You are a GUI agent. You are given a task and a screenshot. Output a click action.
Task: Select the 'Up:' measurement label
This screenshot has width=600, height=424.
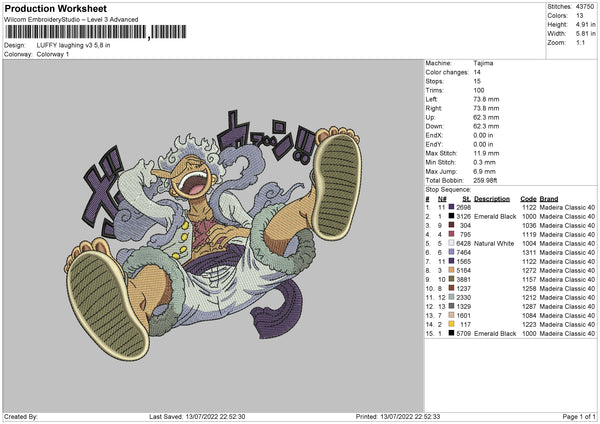[x=430, y=117]
